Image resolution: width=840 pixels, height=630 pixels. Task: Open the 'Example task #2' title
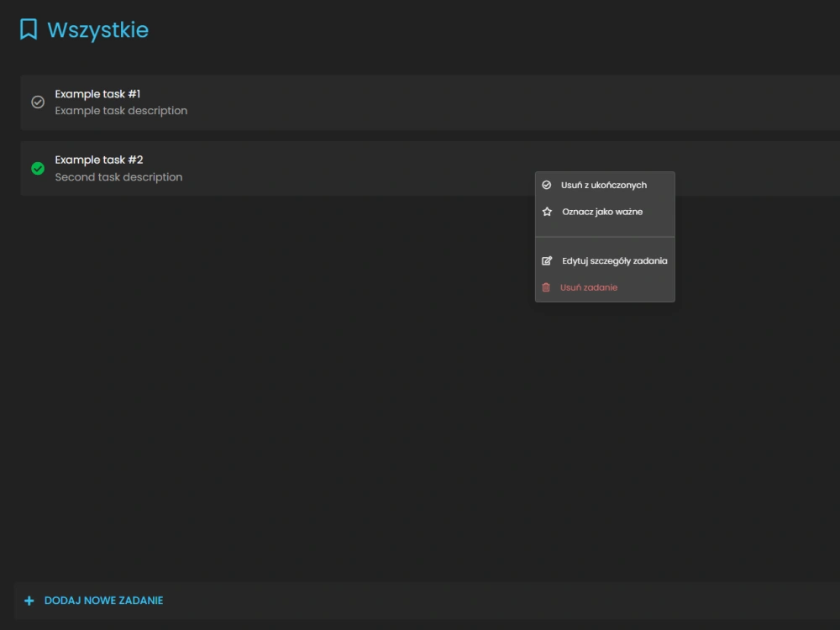click(99, 160)
